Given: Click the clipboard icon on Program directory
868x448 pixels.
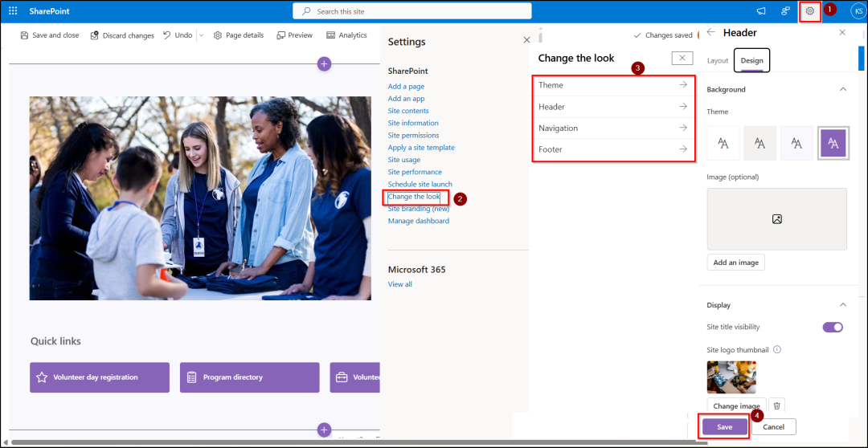Looking at the screenshot, I should [191, 377].
